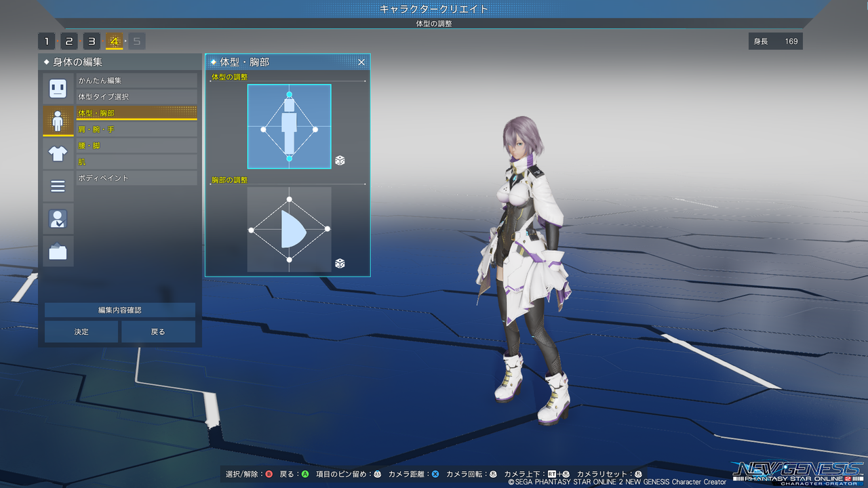The height and width of the screenshot is (488, 868).
Task: Click the 身体の編集 panel heading
Action: click(77, 62)
